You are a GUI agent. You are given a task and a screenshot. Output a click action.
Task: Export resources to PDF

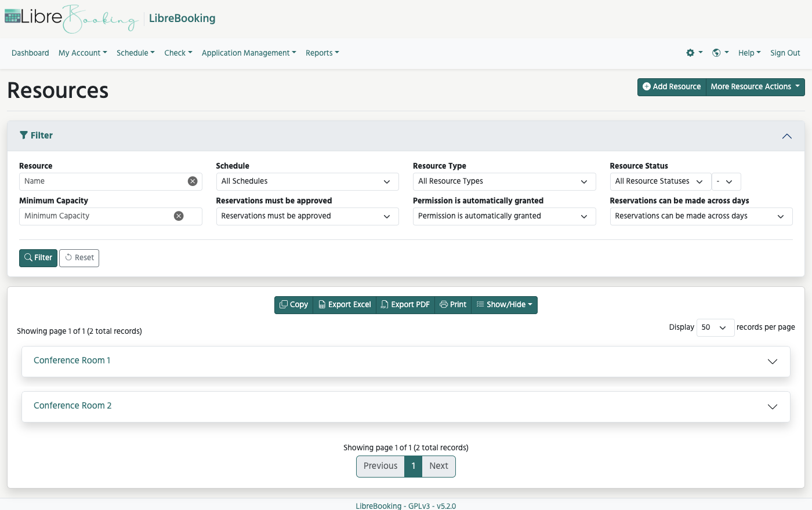405,305
